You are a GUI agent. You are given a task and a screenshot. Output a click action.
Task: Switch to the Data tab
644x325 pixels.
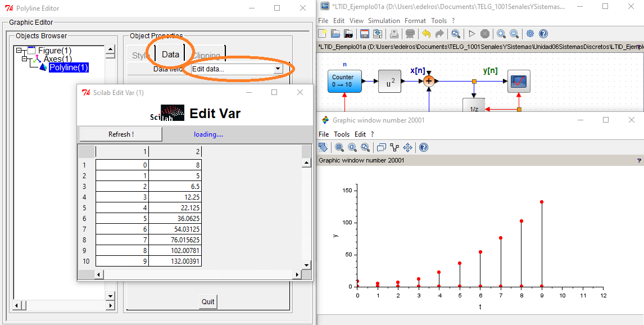click(170, 55)
